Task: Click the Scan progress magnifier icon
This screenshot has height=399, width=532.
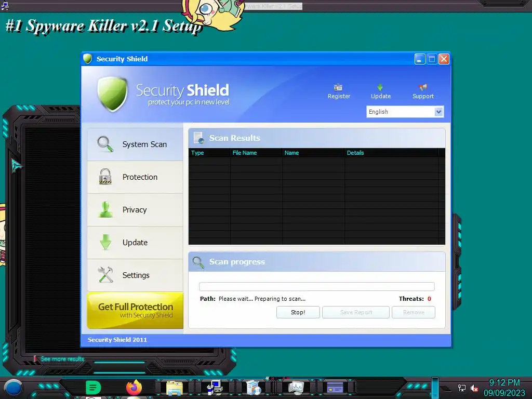Action: (x=198, y=262)
